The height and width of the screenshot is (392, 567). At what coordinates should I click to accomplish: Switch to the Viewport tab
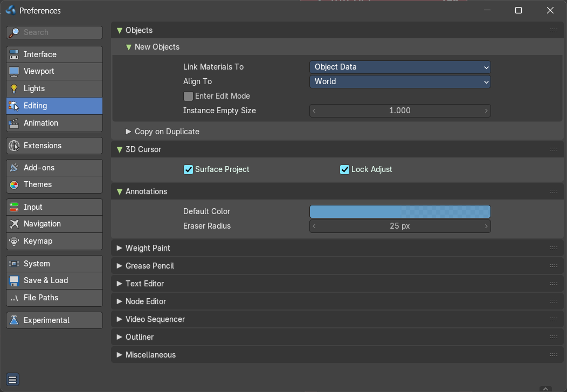[x=54, y=72]
